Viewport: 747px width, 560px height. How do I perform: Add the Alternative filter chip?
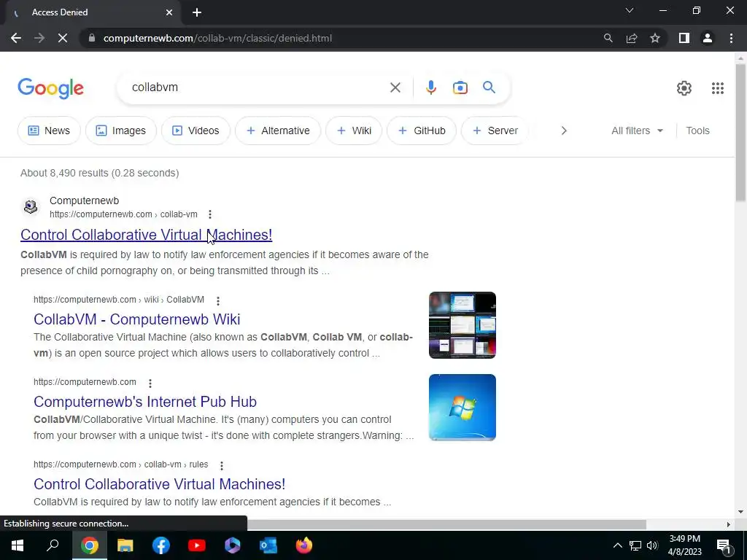point(278,131)
